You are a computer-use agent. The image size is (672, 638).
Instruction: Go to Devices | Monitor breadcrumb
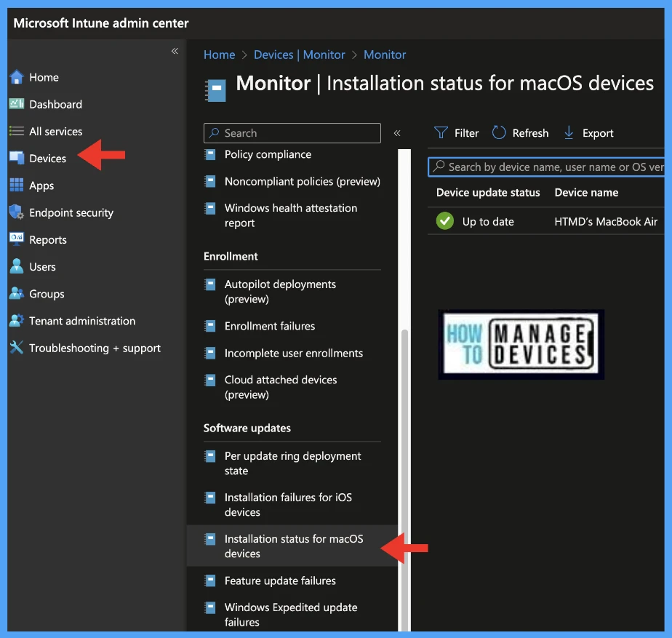pos(299,55)
